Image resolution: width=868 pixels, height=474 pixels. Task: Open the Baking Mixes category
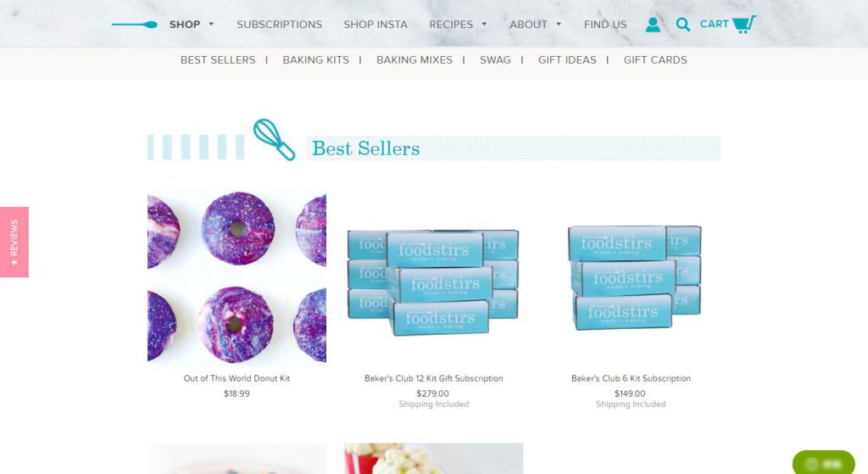[x=414, y=60]
